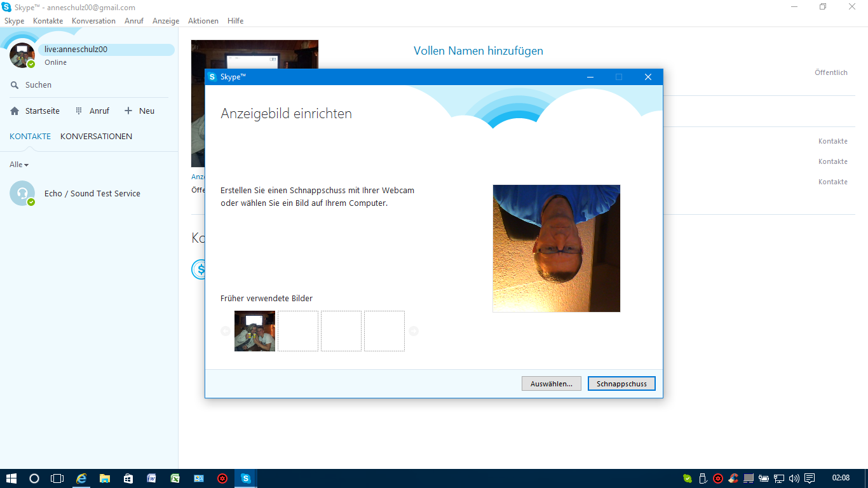Click the safely remove hardware tray icon
The width and height of the screenshot is (868, 488).
(703, 478)
